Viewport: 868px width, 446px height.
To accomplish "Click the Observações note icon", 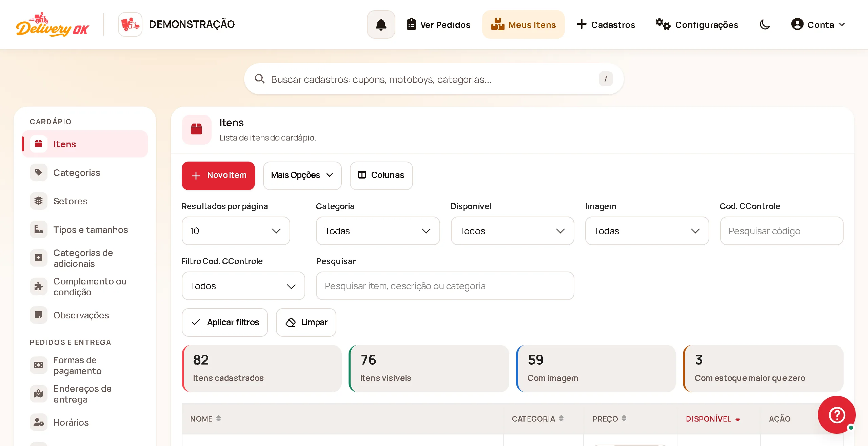I will tap(39, 315).
